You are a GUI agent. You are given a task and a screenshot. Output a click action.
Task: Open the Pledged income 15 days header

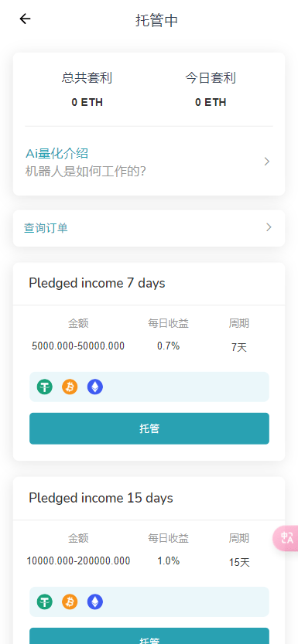tap(101, 498)
